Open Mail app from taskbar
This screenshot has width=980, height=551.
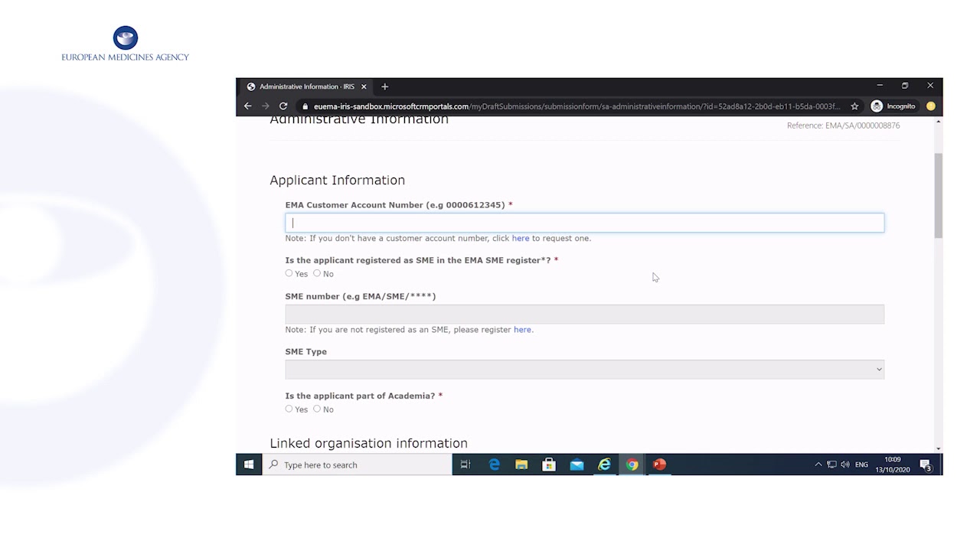(x=577, y=465)
